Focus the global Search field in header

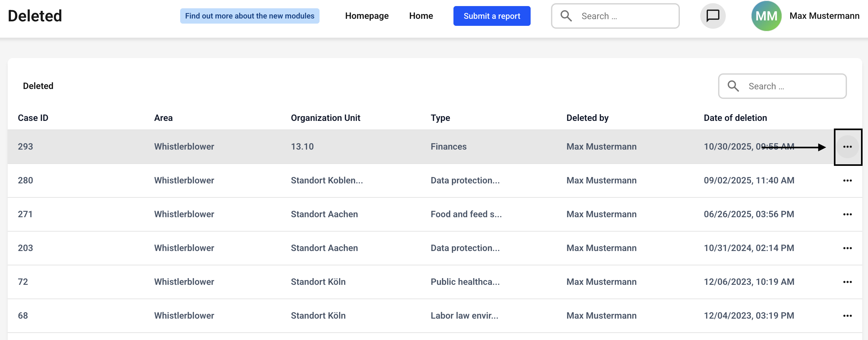point(615,16)
